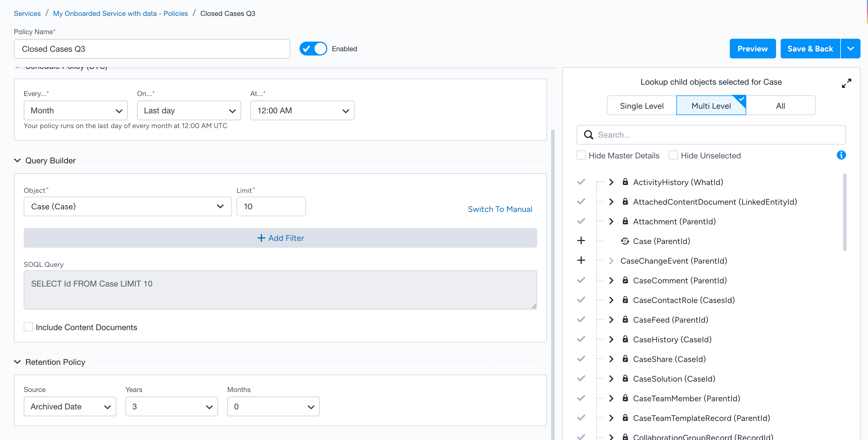Click the checkmark beside CaseComment (ParentId)
The width and height of the screenshot is (868, 440).
(x=581, y=280)
